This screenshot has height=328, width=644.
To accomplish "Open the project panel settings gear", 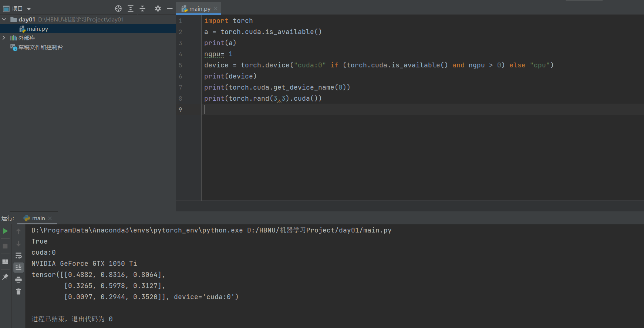I will (158, 9).
